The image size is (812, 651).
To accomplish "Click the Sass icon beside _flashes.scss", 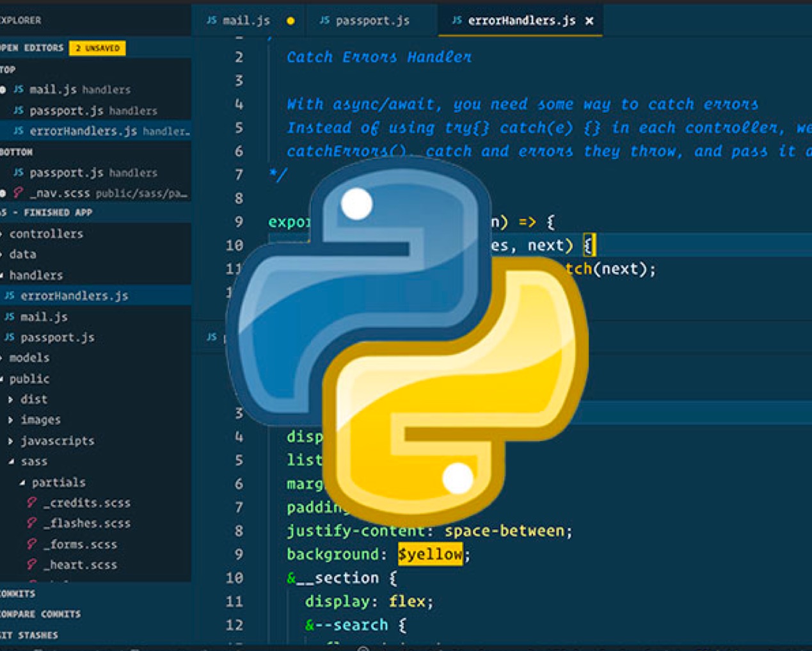I will click(x=31, y=523).
